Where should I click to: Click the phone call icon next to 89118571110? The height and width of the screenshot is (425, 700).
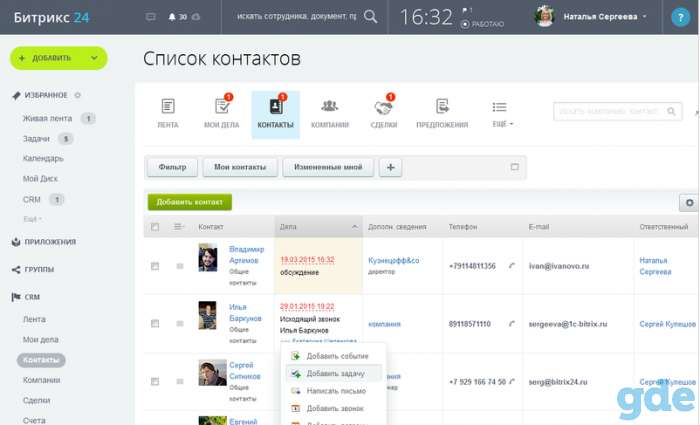tap(512, 324)
